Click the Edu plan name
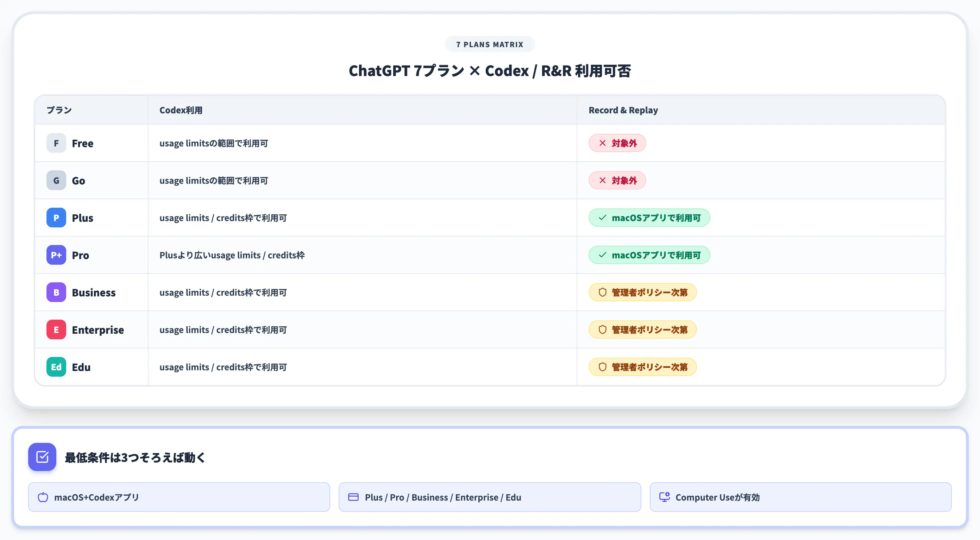 (81, 367)
